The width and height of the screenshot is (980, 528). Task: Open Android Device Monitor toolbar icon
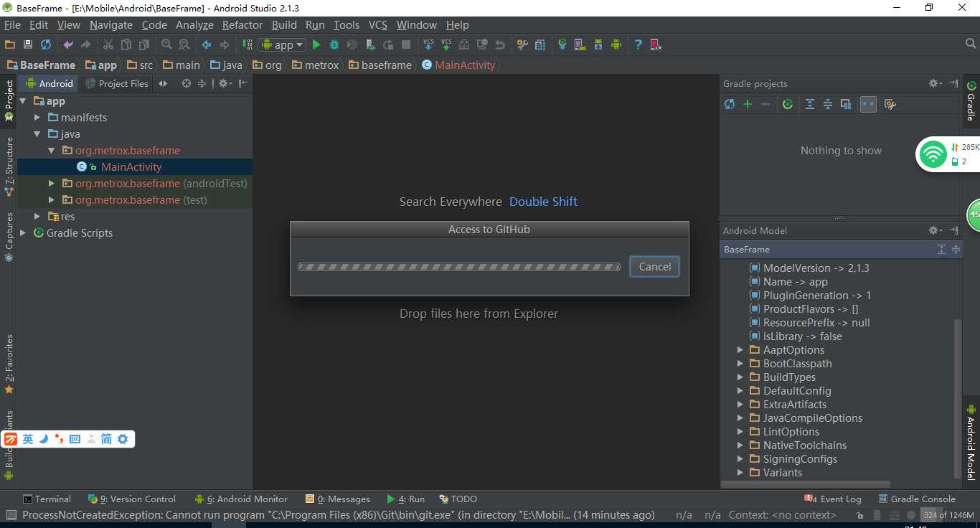(616, 44)
